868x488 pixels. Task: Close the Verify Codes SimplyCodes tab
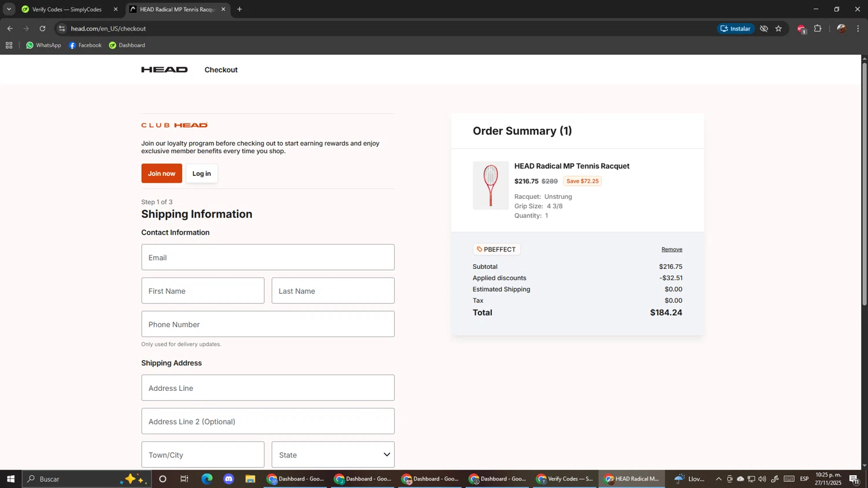point(115,9)
